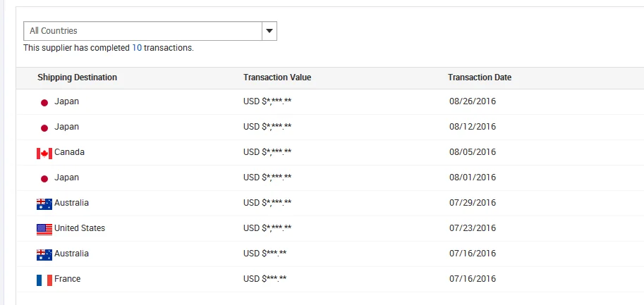Click the Canada flag icon
Image resolution: width=644 pixels, height=305 pixels.
click(44, 153)
